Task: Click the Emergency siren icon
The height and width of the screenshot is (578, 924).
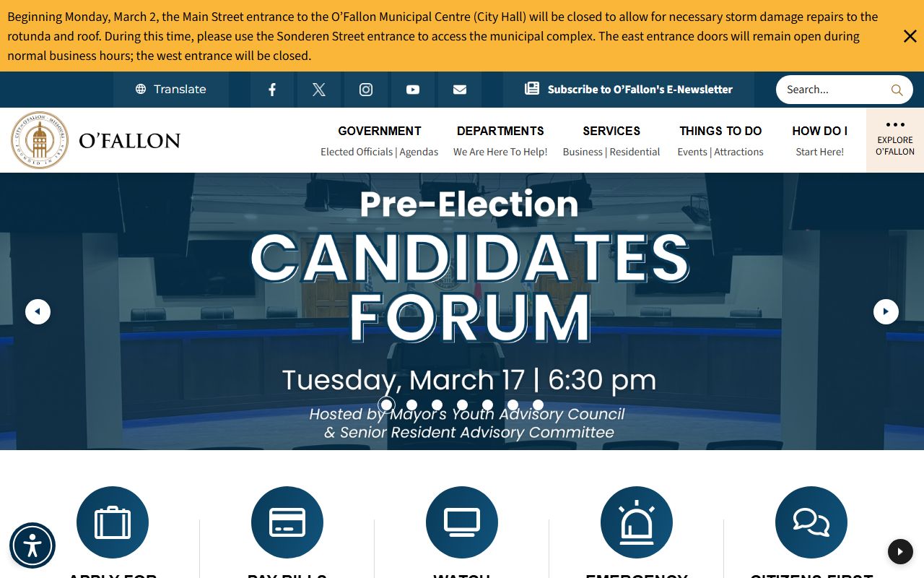Action: pyautogui.click(x=636, y=522)
